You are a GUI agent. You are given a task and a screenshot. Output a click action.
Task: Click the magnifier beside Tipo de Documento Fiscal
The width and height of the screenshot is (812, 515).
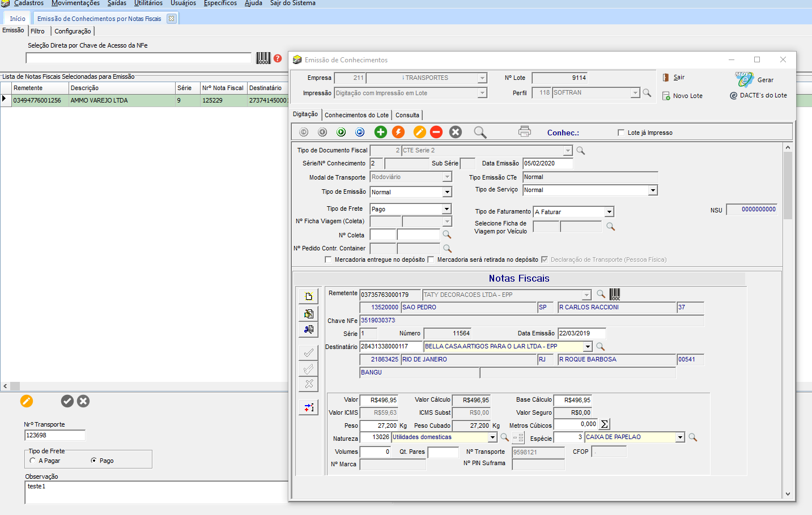[x=581, y=151]
